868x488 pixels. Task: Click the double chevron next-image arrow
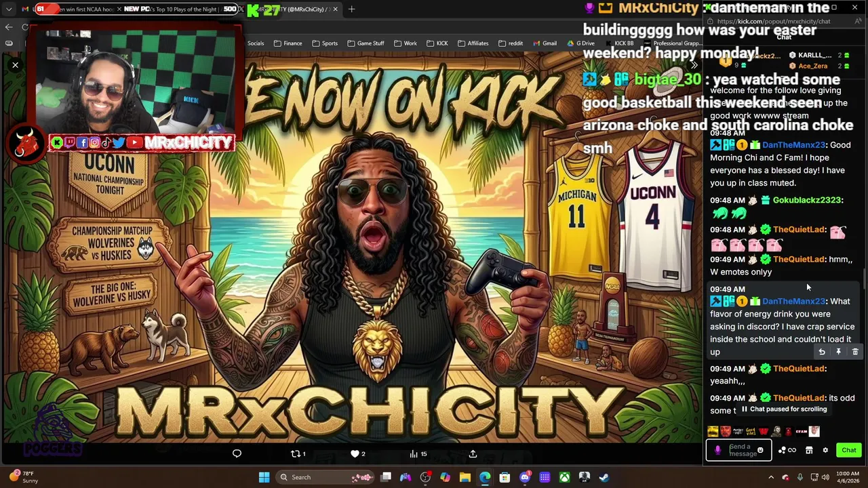click(693, 65)
